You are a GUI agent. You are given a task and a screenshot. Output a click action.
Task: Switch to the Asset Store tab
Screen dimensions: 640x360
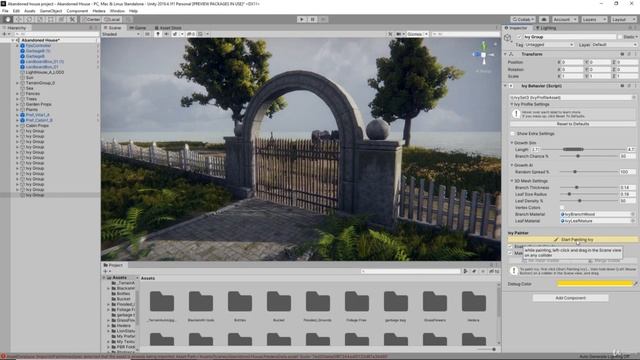click(168, 28)
